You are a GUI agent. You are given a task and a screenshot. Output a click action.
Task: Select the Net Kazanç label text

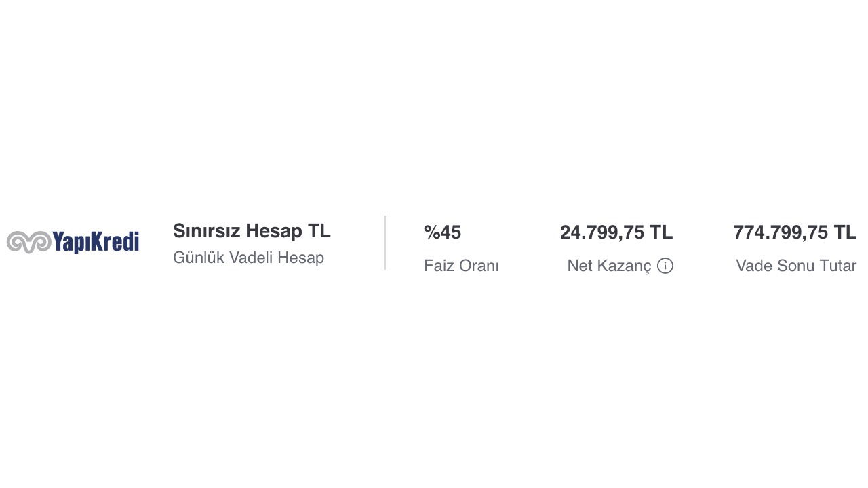[608, 266]
